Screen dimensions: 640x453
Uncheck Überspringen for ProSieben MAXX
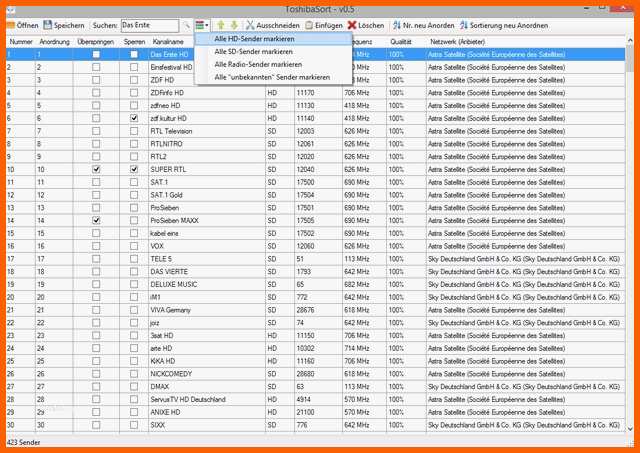click(96, 220)
